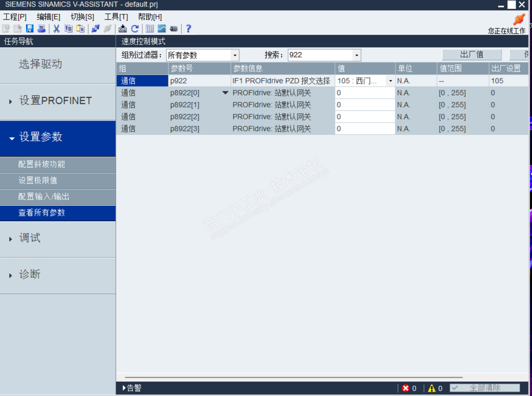Viewport: 532px width, 396px height.
Task: Click the factory setting 105 cell
Action: 508,81
